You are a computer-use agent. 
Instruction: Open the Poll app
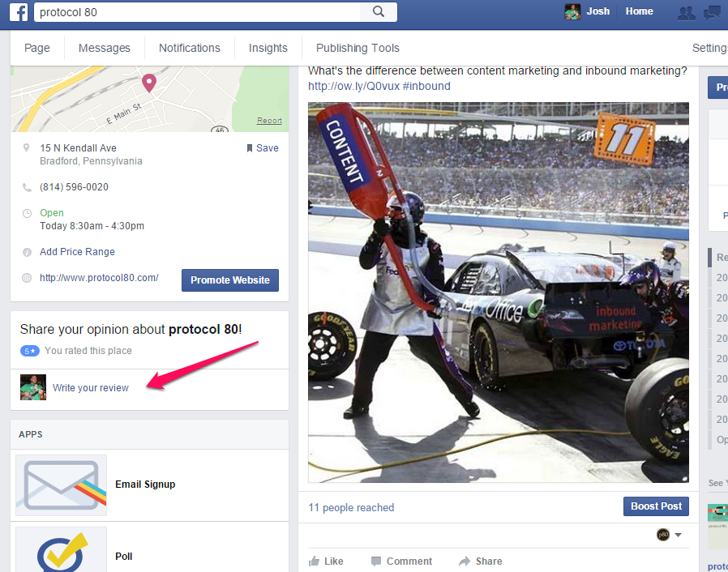[123, 556]
